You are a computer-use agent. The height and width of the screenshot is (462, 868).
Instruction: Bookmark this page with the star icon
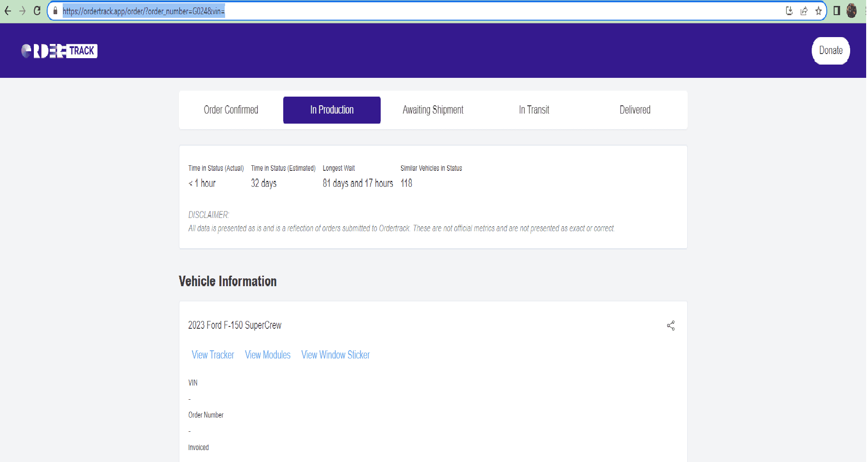819,11
